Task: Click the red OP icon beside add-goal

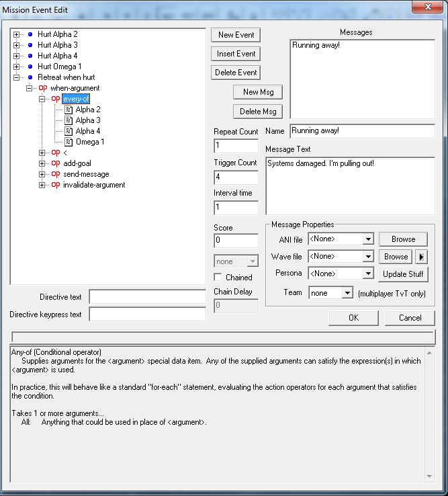Action: point(55,163)
